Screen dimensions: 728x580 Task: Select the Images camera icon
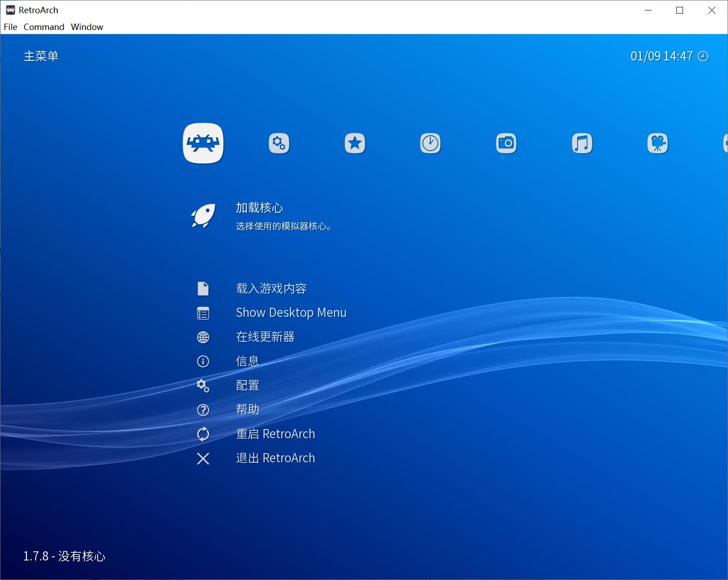(x=507, y=143)
